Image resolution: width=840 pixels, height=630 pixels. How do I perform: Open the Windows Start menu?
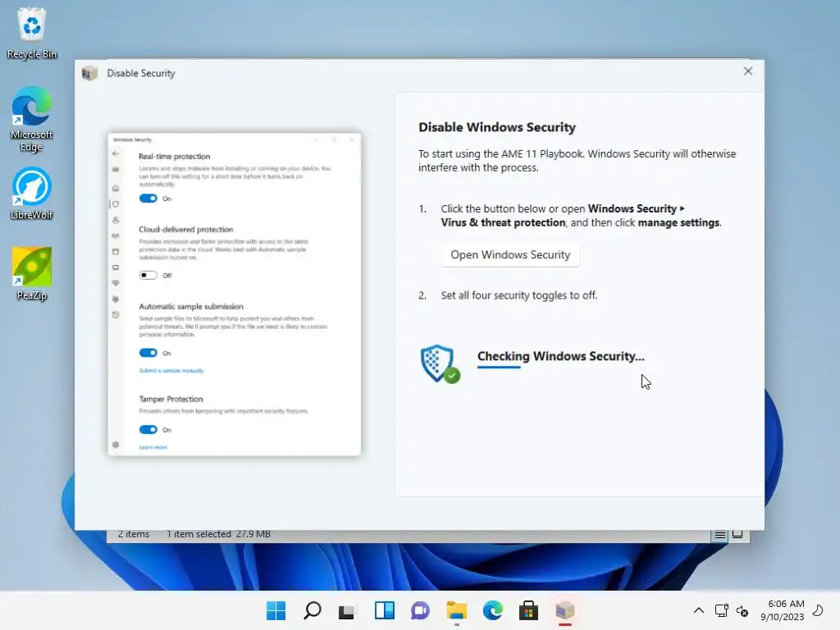pos(276,610)
